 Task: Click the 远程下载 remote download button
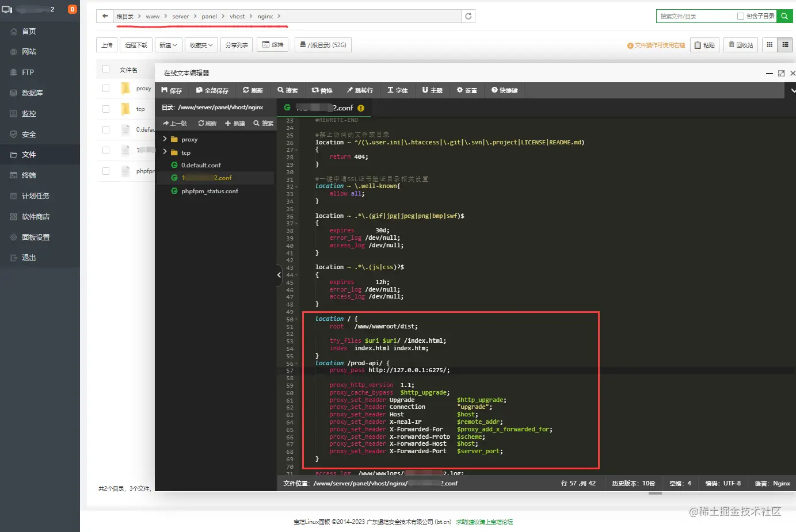coord(136,45)
